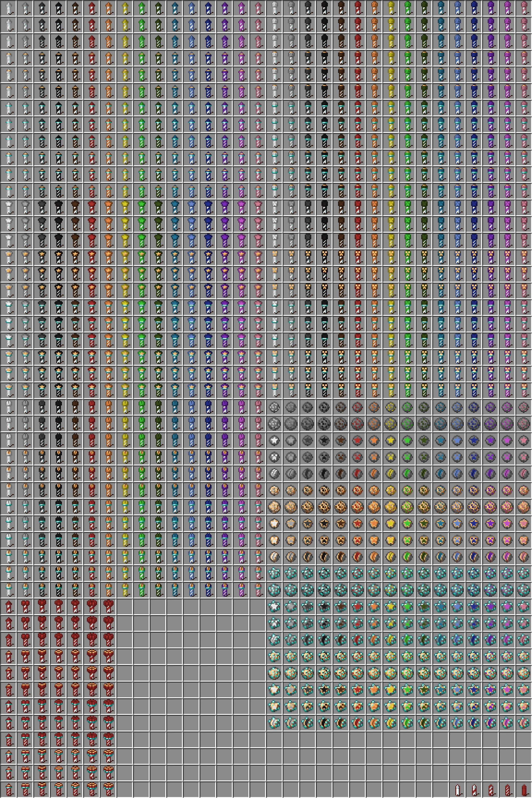Click white creeper face on plain gray ball
532x798 pixels.
click(x=274, y=457)
